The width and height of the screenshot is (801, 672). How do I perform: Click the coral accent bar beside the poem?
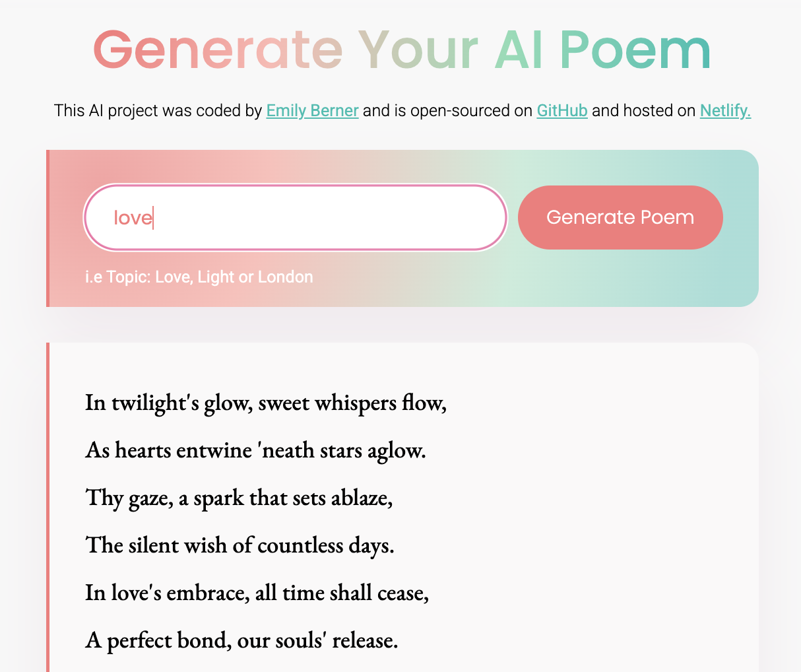pyautogui.click(x=49, y=502)
